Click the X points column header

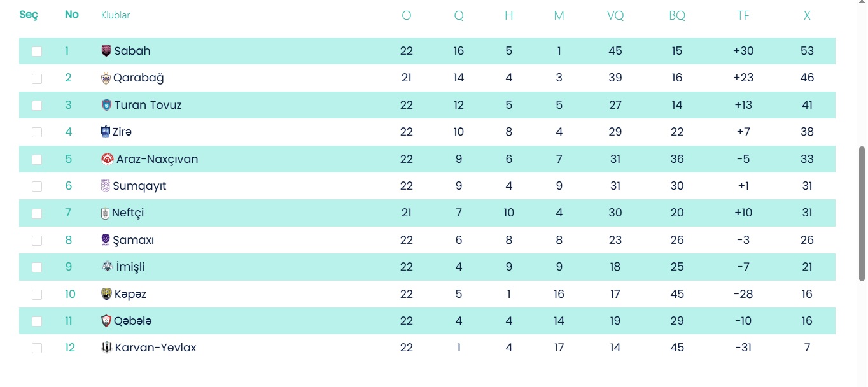pyautogui.click(x=807, y=16)
